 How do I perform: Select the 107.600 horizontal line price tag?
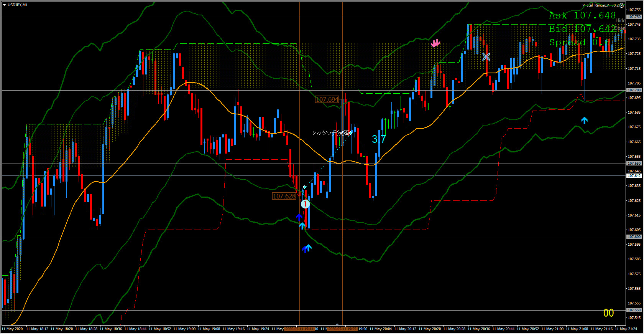pyautogui.click(x=634, y=237)
